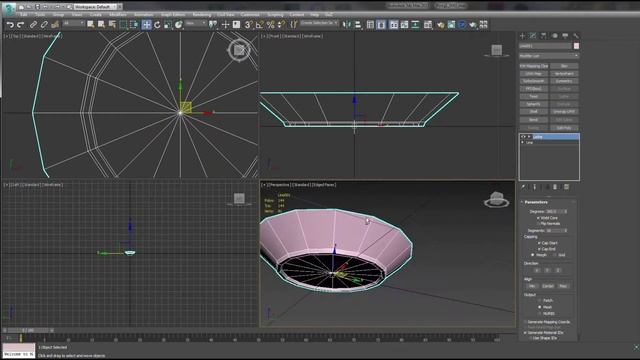Click the object color swatch

576,46
